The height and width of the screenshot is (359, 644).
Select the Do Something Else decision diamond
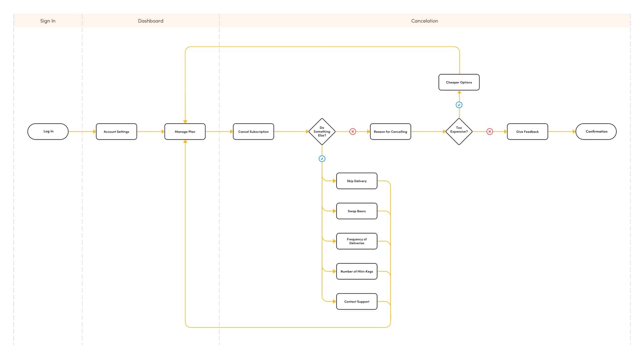[322, 131]
